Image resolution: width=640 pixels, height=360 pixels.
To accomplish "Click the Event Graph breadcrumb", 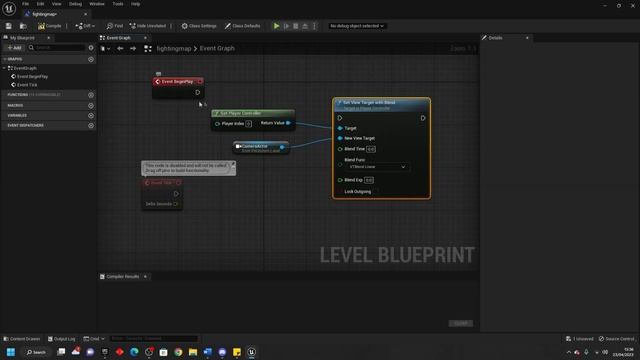I will coord(217,49).
